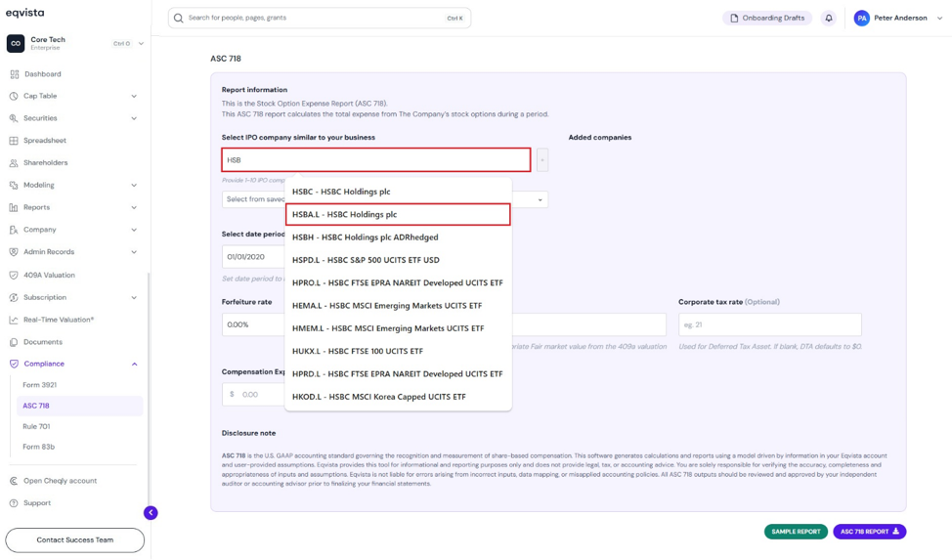
Task: Expand the Cap Table menu chevron
Action: pyautogui.click(x=134, y=96)
